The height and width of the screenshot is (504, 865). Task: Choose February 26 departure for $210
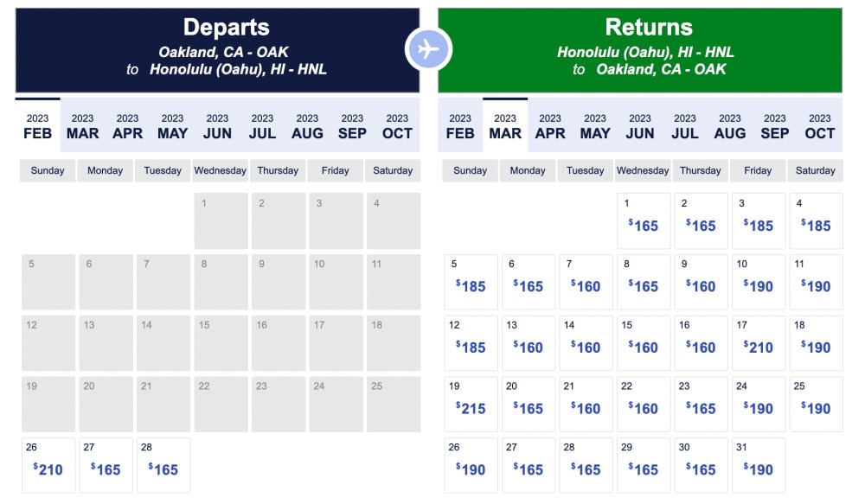48,465
